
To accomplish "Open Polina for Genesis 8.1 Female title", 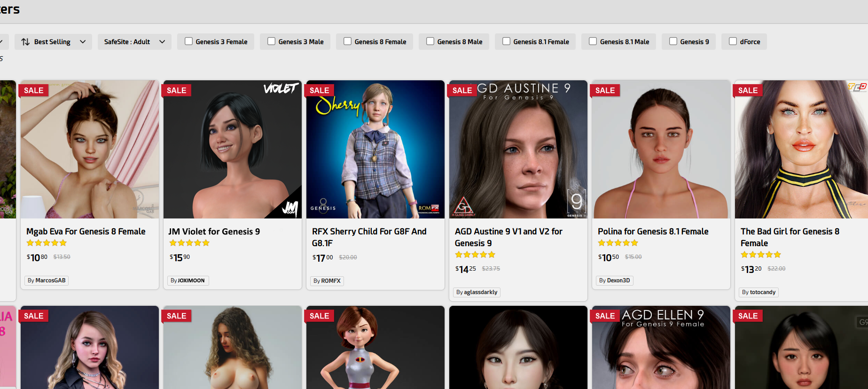I will tap(653, 232).
